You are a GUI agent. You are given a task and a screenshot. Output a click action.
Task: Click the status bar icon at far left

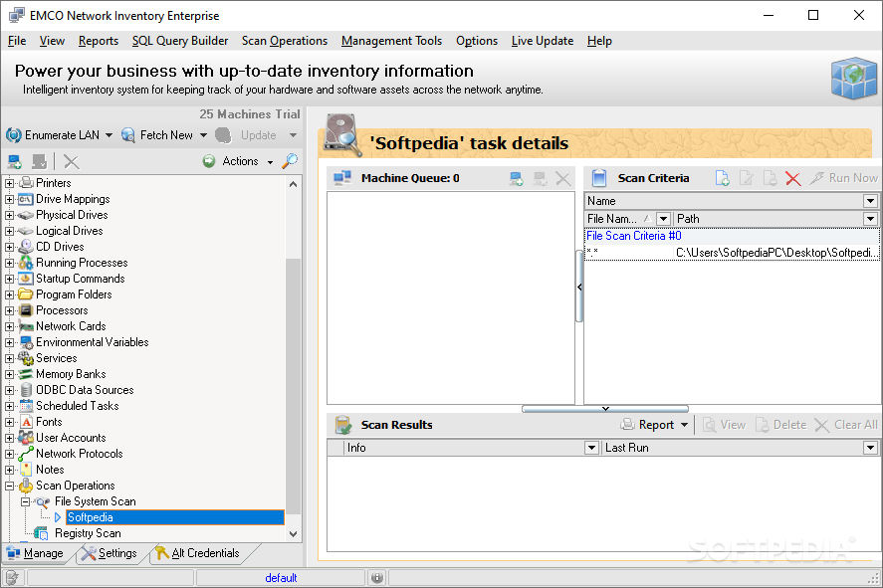(x=12, y=578)
